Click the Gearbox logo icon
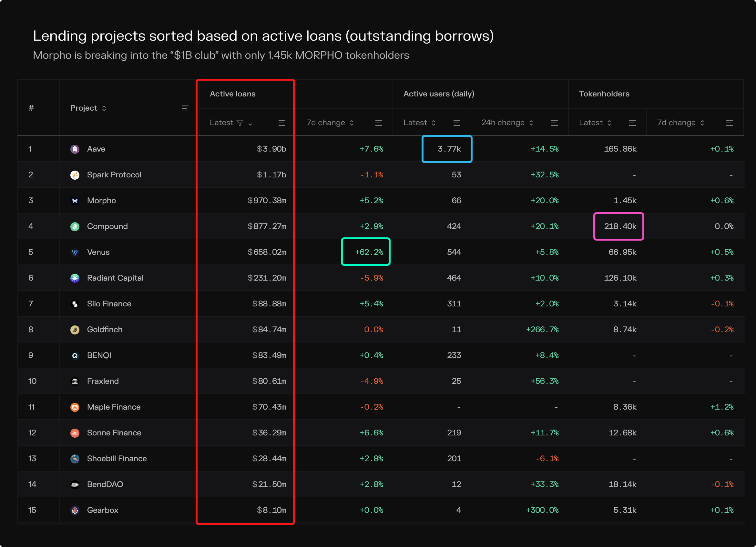The height and width of the screenshot is (547, 756). pos(75,510)
